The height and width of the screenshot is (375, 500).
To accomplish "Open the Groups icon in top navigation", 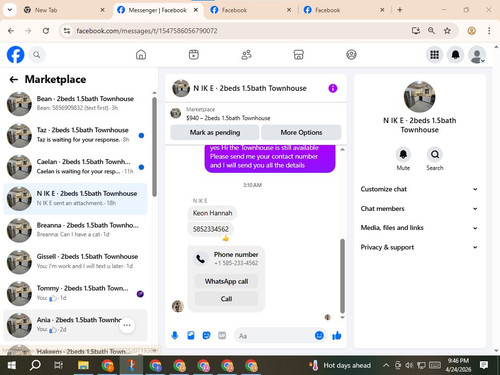I will pos(351,55).
